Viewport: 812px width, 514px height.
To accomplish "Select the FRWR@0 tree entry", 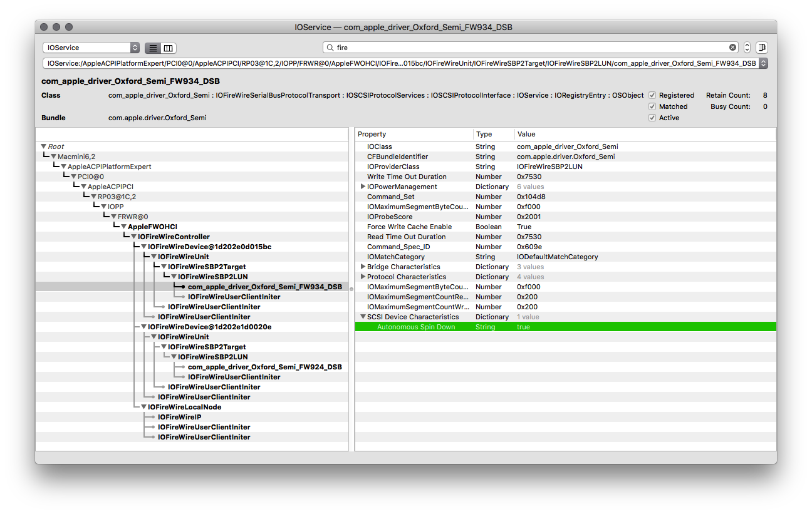I will [x=133, y=217].
